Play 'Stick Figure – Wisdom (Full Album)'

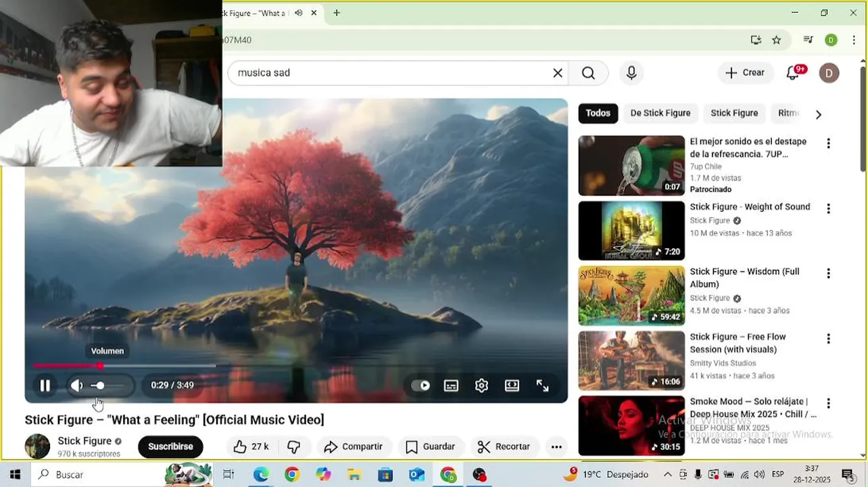631,296
